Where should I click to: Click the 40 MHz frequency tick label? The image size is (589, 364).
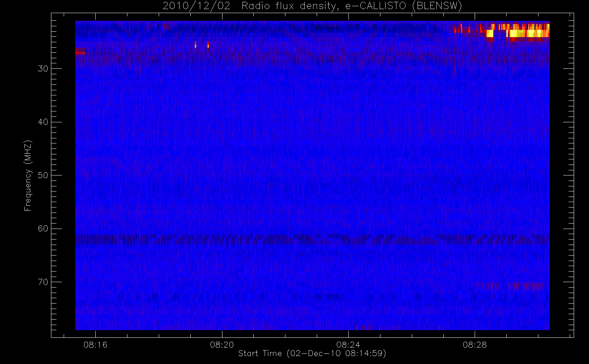(43, 122)
